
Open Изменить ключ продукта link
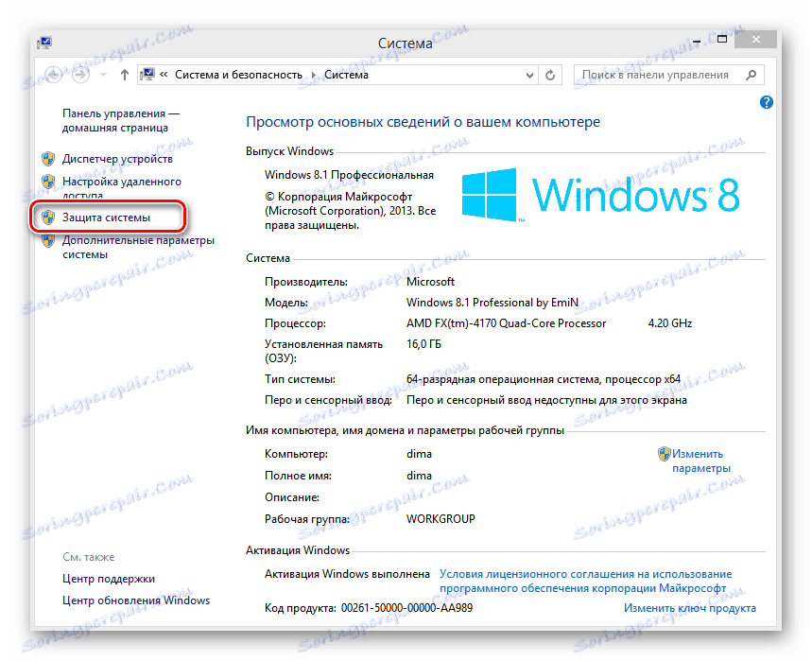(x=690, y=607)
